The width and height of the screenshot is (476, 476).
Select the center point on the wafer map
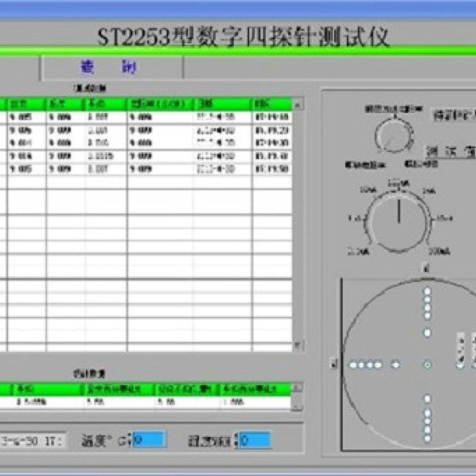click(x=428, y=365)
